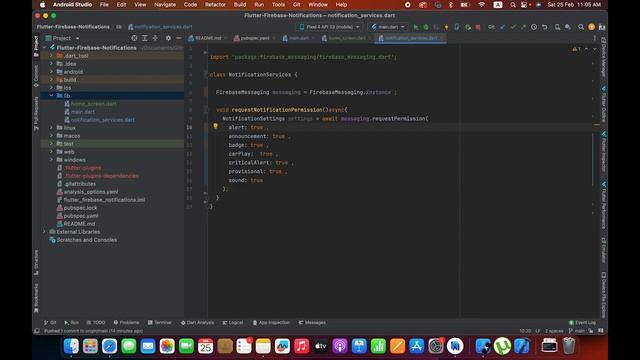Image resolution: width=640 pixels, height=360 pixels.
Task: Open the Event Log button
Action: (x=582, y=322)
